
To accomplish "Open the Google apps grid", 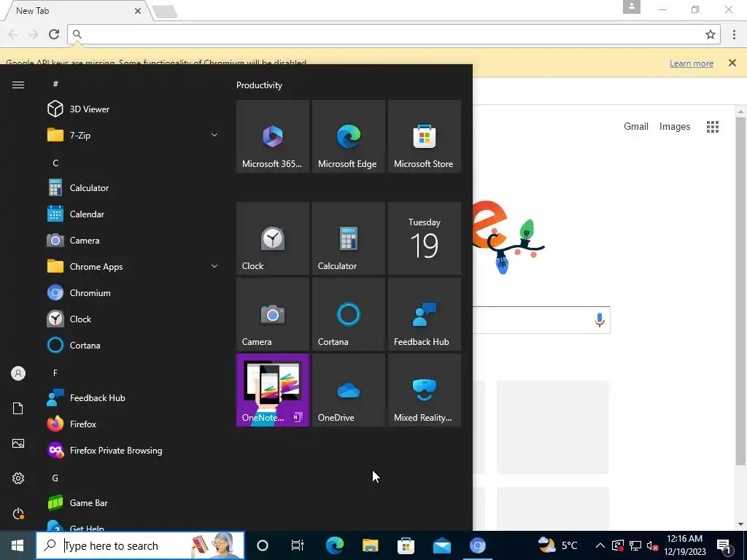I will [x=713, y=127].
